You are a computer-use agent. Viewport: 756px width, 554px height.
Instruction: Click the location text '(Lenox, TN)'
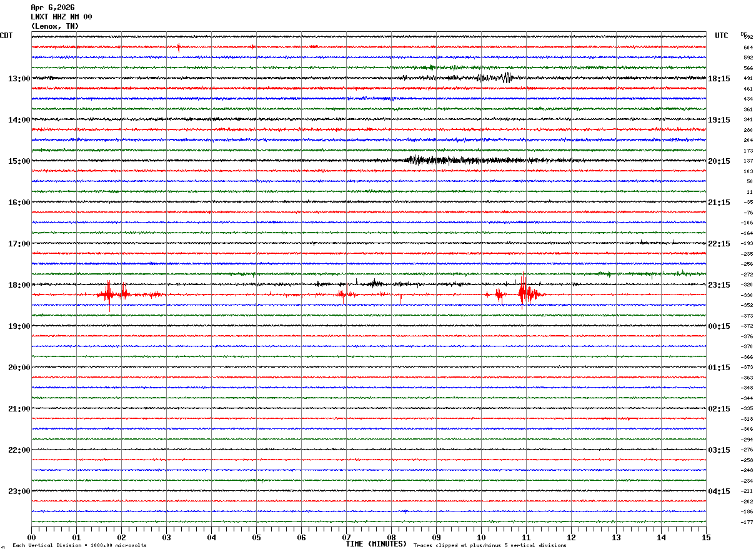[x=55, y=26]
